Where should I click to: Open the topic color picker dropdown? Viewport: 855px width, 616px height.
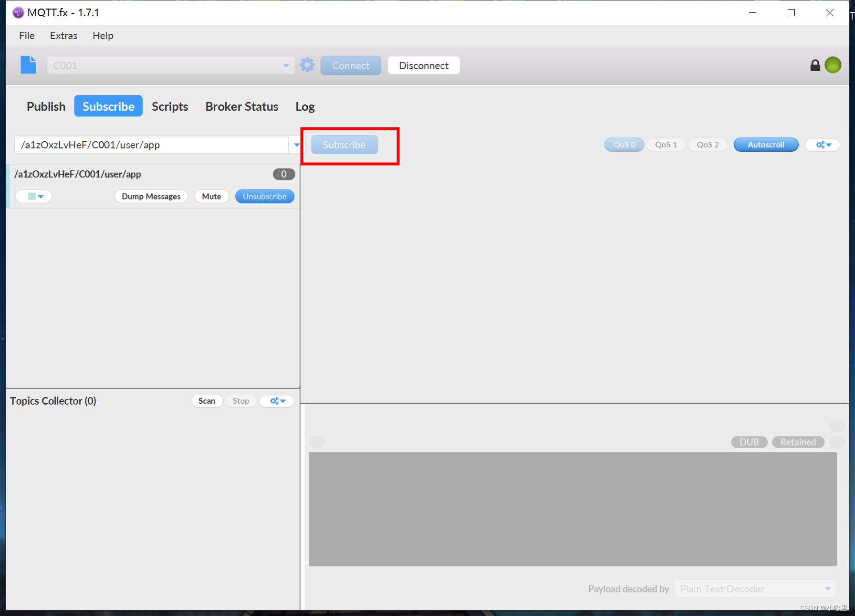tap(34, 196)
